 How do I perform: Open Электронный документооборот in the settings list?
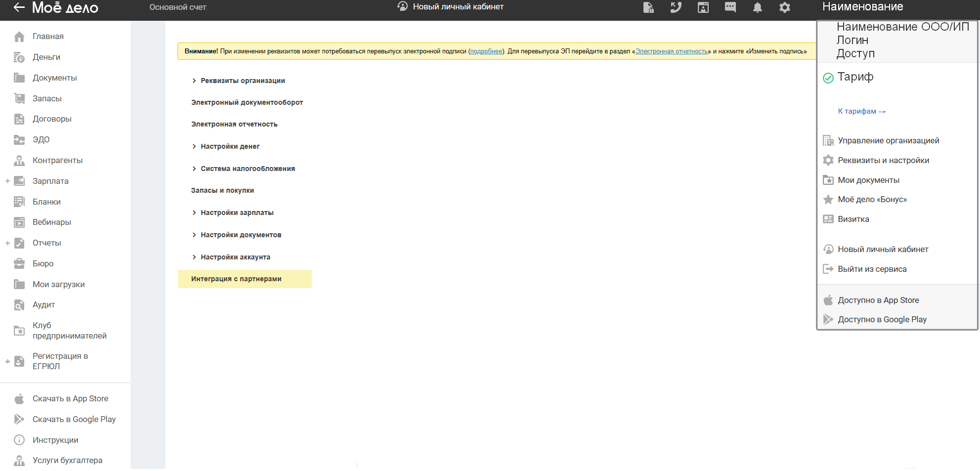pos(247,102)
